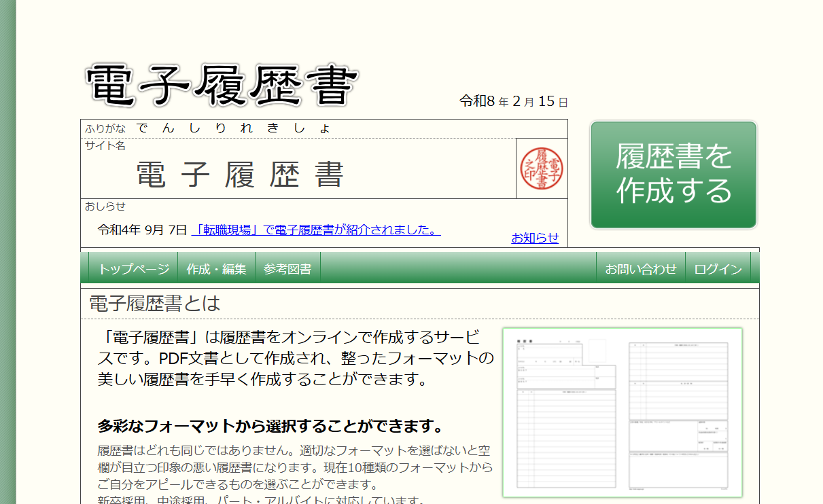The image size is (823, 504).
Task: Click ログイン in the navigation bar
Action: point(718,269)
